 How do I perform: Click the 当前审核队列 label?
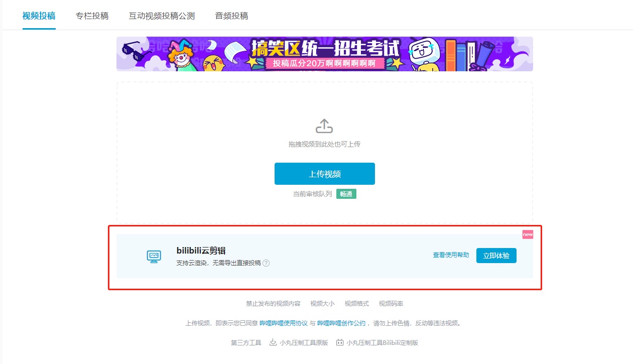[312, 194]
